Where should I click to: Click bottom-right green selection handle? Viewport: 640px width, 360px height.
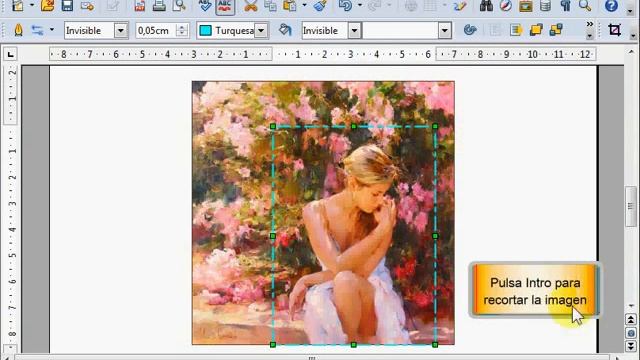tap(435, 345)
